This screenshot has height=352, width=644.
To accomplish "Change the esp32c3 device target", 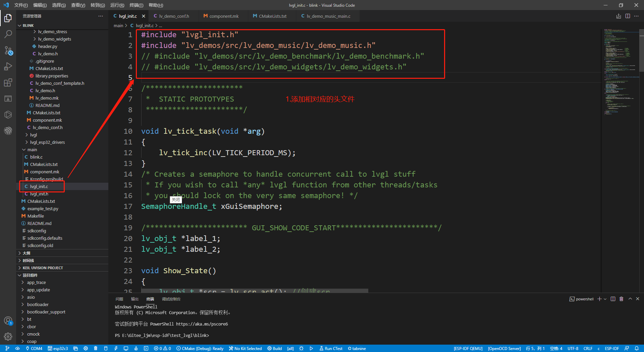I will point(58,349).
